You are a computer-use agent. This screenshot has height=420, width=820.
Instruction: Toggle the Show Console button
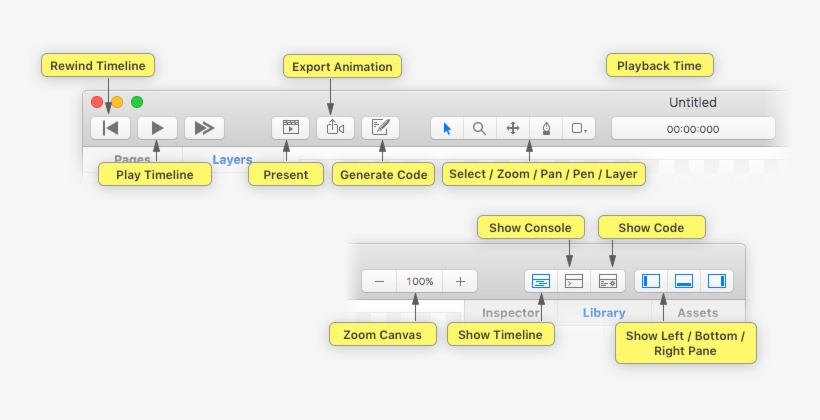[574, 282]
